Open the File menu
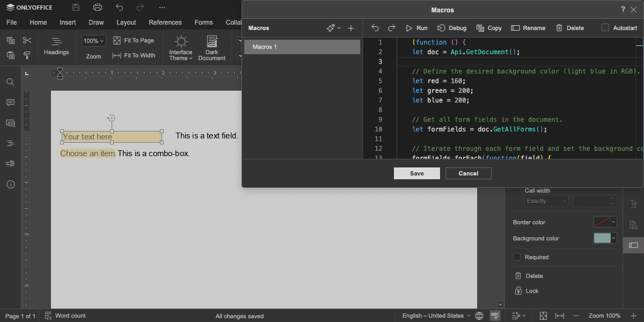This screenshot has width=644, height=322. [x=11, y=23]
